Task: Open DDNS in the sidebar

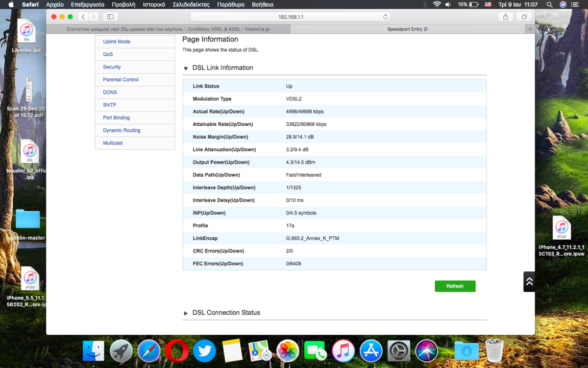Action: click(x=110, y=93)
